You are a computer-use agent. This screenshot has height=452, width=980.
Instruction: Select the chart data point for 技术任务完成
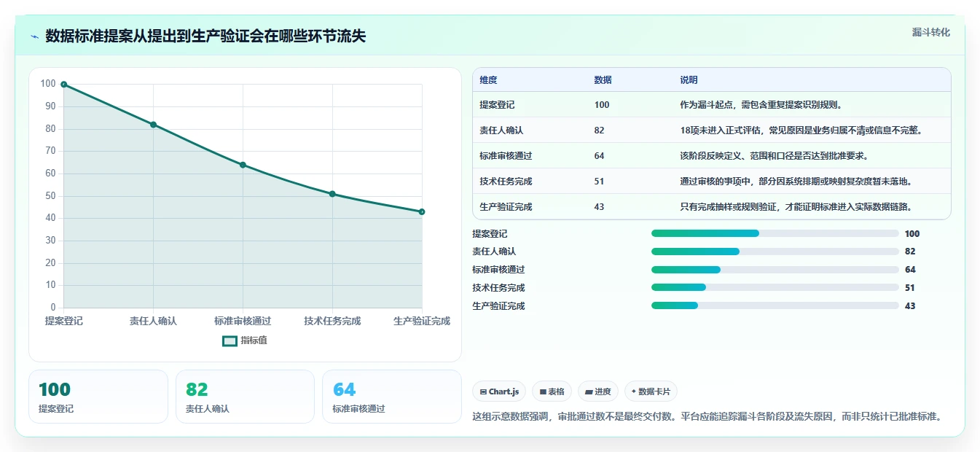332,194
